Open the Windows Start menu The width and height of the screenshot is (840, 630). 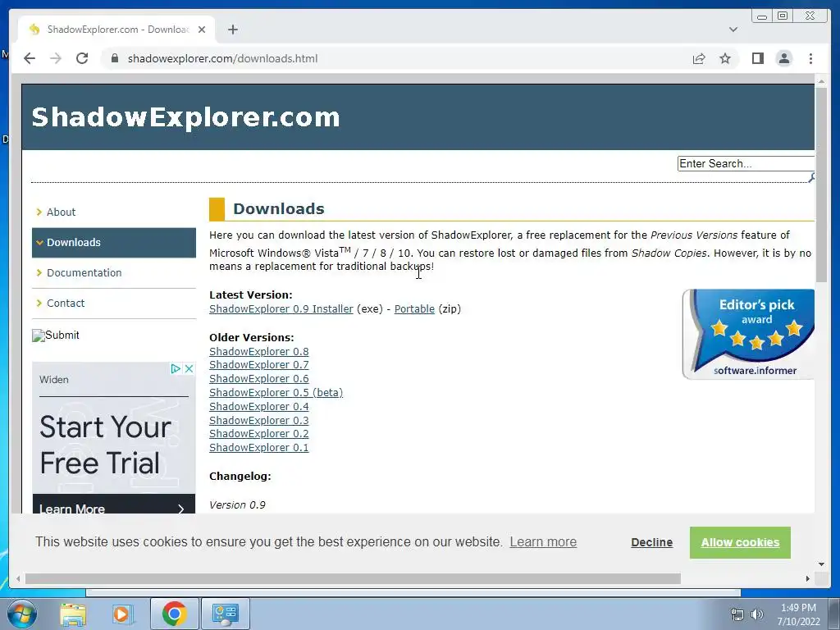click(x=22, y=614)
